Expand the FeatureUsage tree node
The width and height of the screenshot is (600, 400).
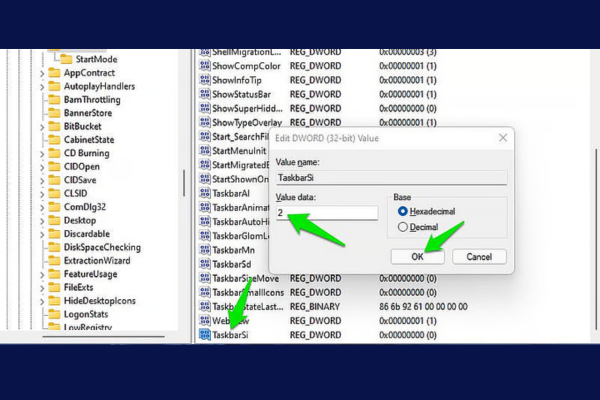pos(42,275)
